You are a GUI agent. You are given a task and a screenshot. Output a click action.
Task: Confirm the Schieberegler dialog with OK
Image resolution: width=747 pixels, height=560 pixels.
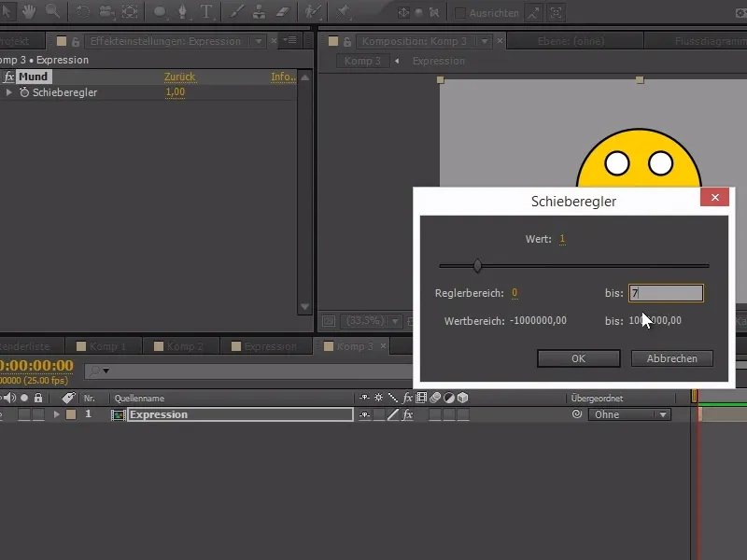tap(578, 357)
